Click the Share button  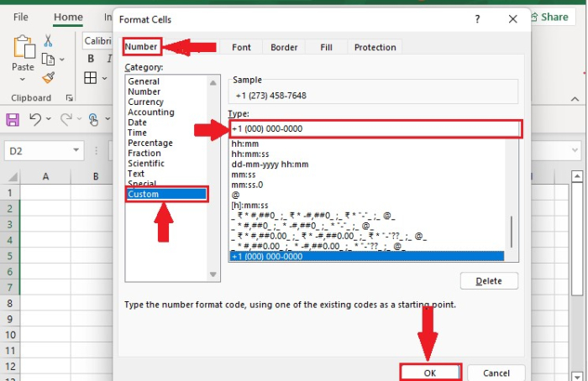(x=550, y=18)
